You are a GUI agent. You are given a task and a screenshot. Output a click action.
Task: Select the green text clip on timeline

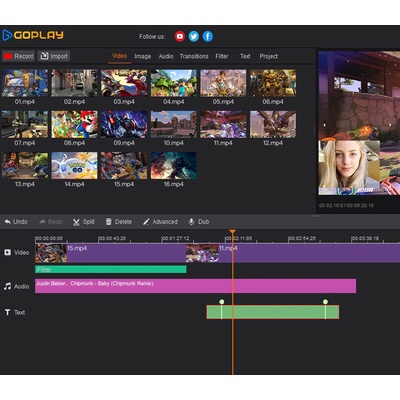273,312
